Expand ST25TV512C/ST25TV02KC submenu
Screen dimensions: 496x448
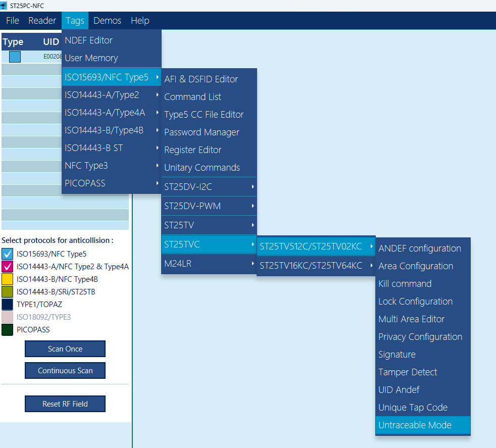(316, 246)
